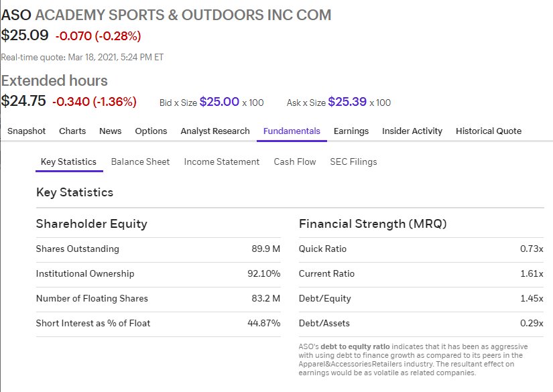Select the Fundamentals tab
Viewport: 553px width, 392px height.
tap(292, 131)
